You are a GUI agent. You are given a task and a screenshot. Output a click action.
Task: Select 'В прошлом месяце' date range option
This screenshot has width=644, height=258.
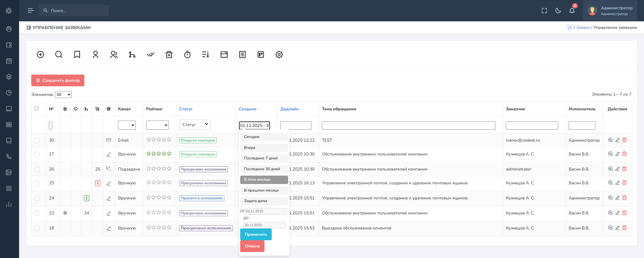click(x=264, y=190)
